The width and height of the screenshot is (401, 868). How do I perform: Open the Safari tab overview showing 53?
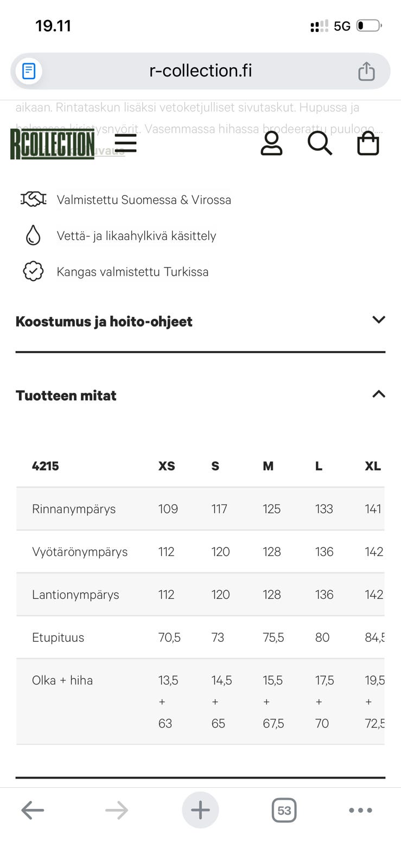[284, 810]
